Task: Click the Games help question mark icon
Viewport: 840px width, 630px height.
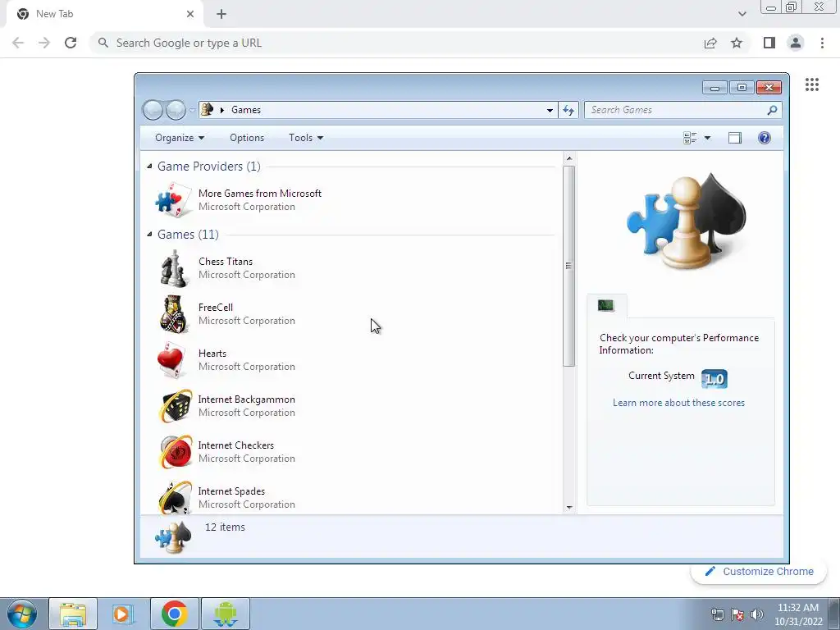Action: (x=765, y=138)
